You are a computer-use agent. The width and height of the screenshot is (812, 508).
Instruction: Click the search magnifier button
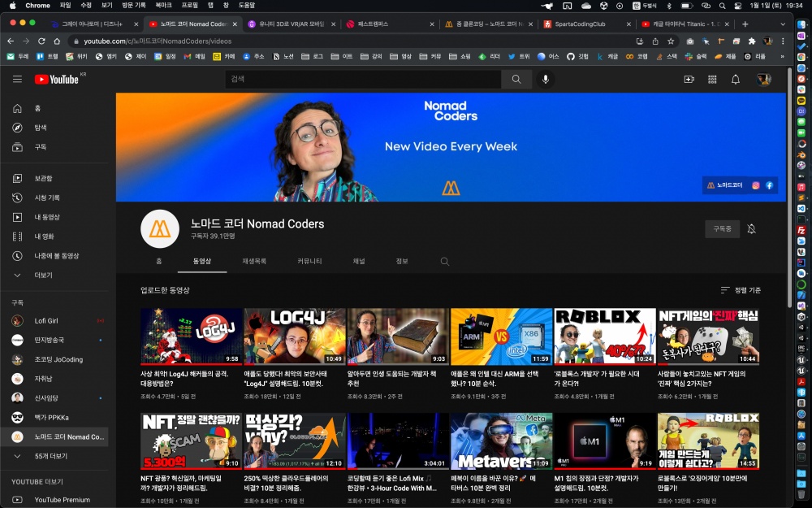click(x=516, y=80)
